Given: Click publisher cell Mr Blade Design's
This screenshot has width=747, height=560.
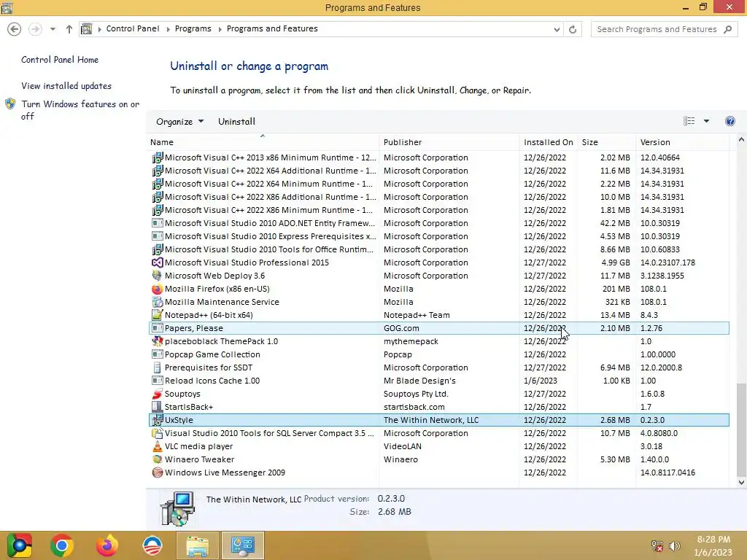Looking at the screenshot, I should tap(419, 381).
